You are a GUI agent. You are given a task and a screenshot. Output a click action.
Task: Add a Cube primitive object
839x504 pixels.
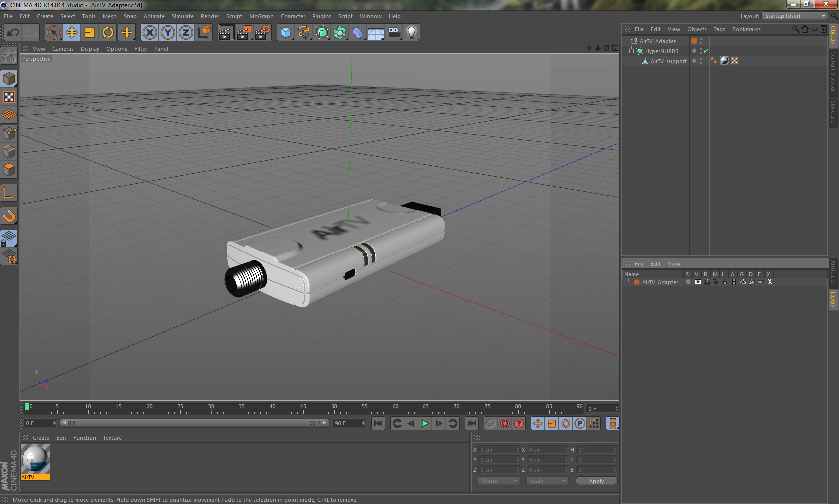[x=286, y=33]
